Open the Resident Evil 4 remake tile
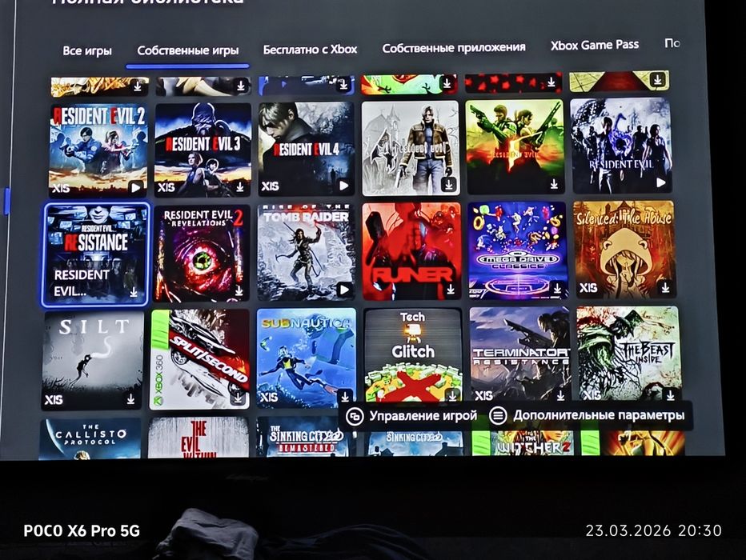This screenshot has width=746, height=560. pos(307,148)
